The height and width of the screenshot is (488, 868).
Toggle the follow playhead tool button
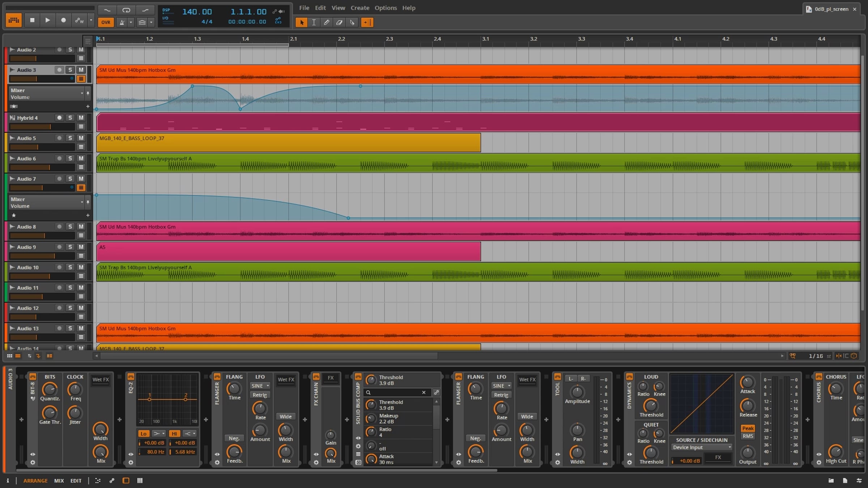click(367, 22)
